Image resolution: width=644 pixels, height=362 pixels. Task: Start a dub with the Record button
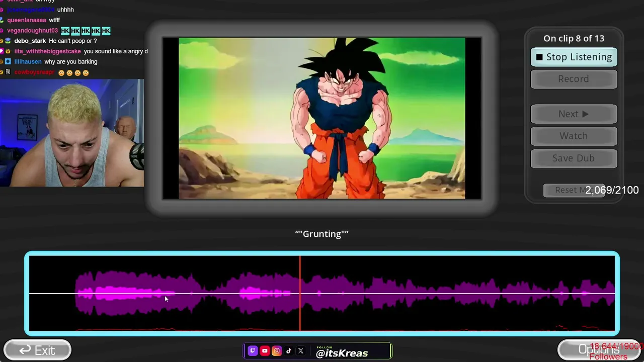coord(574,79)
